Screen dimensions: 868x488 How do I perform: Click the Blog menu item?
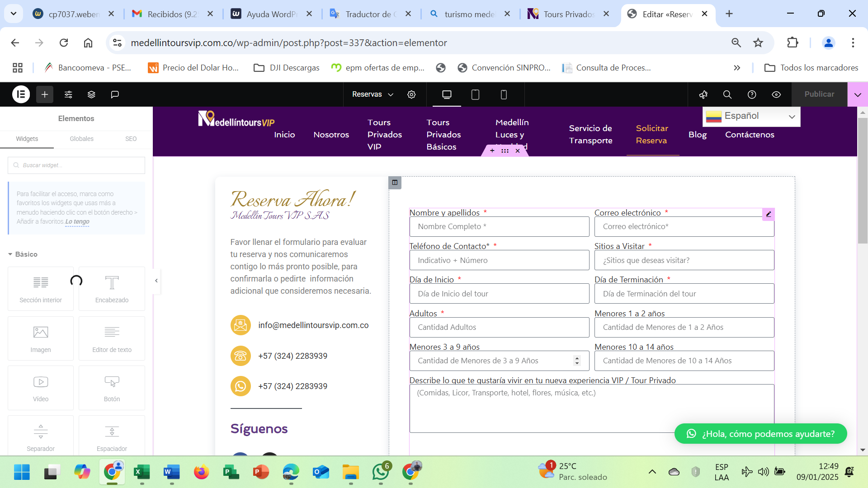tap(698, 135)
